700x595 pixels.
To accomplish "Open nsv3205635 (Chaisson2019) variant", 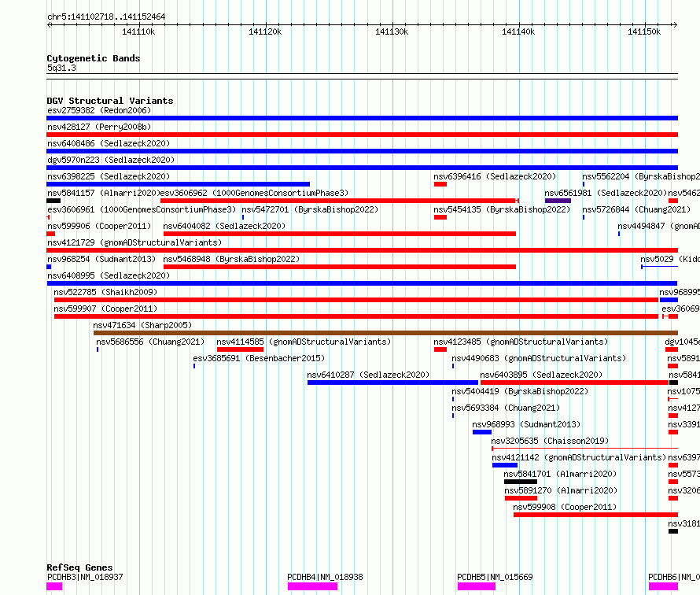I will [x=550, y=441].
